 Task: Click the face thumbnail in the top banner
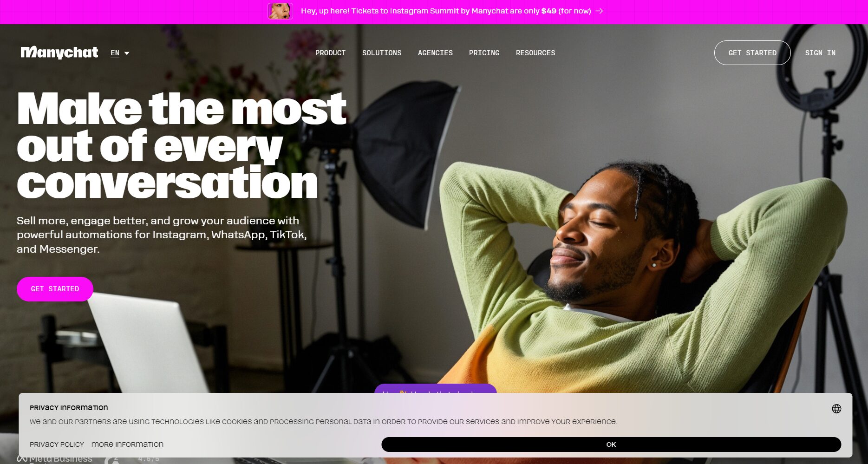tap(280, 11)
